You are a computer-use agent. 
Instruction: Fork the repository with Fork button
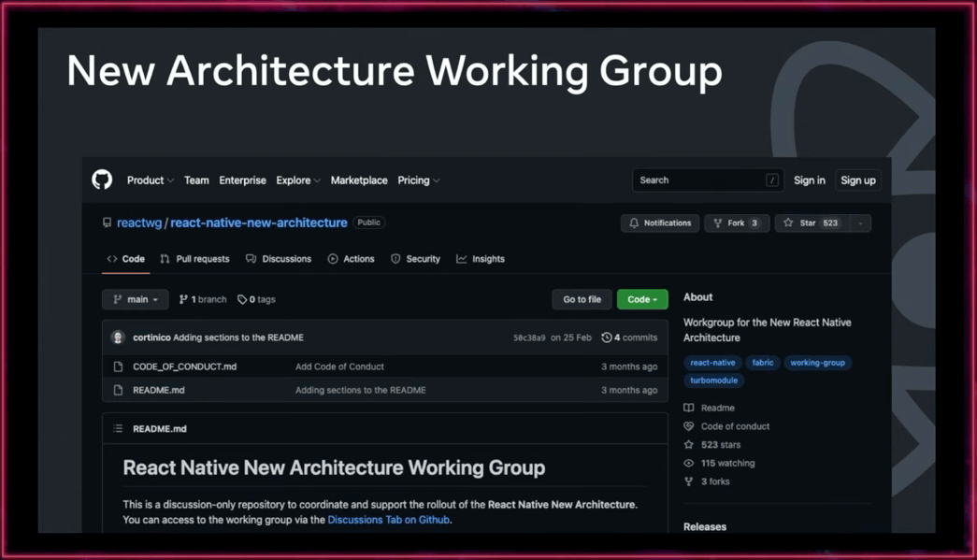pyautogui.click(x=737, y=223)
